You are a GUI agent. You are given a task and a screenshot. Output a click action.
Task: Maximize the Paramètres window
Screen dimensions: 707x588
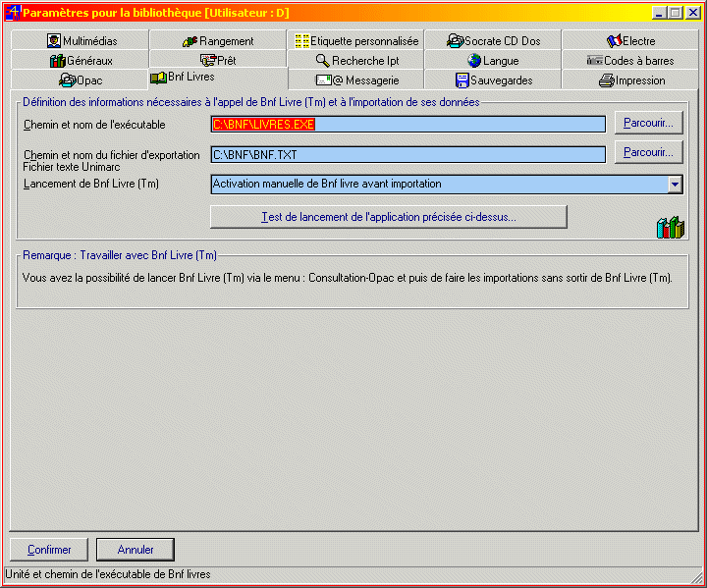click(675, 13)
